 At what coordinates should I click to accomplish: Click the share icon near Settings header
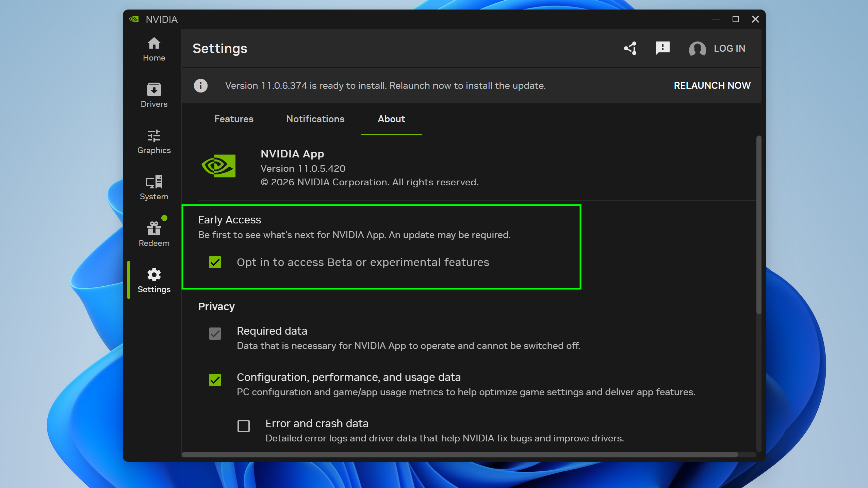[630, 48]
